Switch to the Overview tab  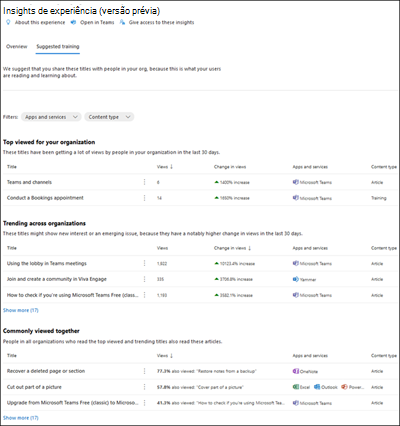coord(17,46)
